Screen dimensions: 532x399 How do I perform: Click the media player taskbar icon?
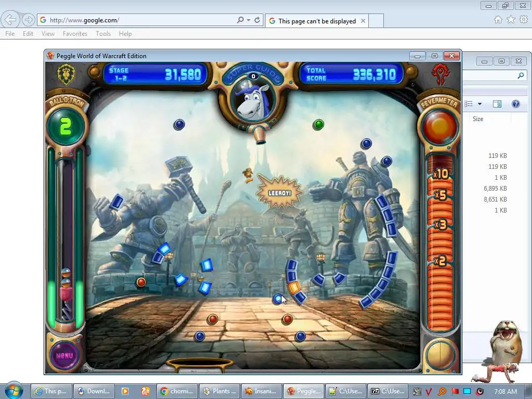click(x=125, y=391)
